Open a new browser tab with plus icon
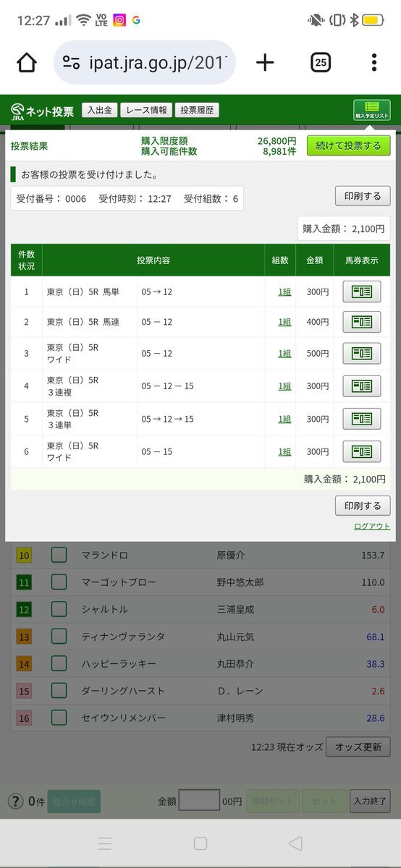 (266, 63)
